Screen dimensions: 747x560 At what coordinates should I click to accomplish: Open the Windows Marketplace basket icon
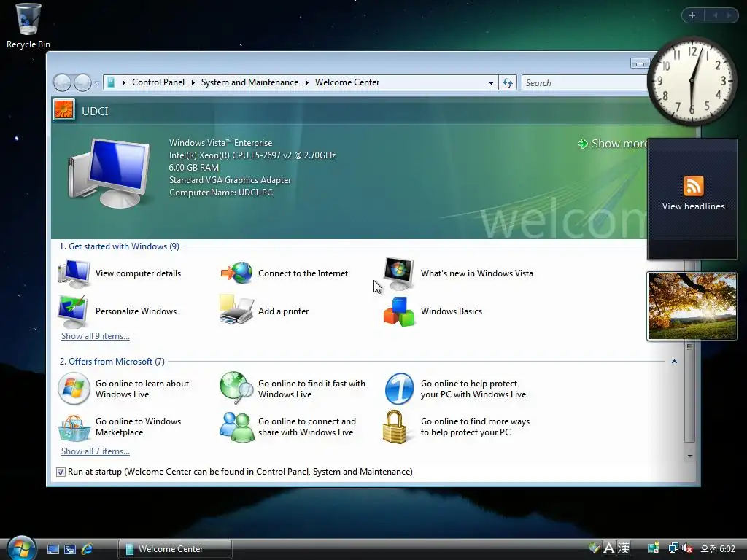(x=74, y=428)
